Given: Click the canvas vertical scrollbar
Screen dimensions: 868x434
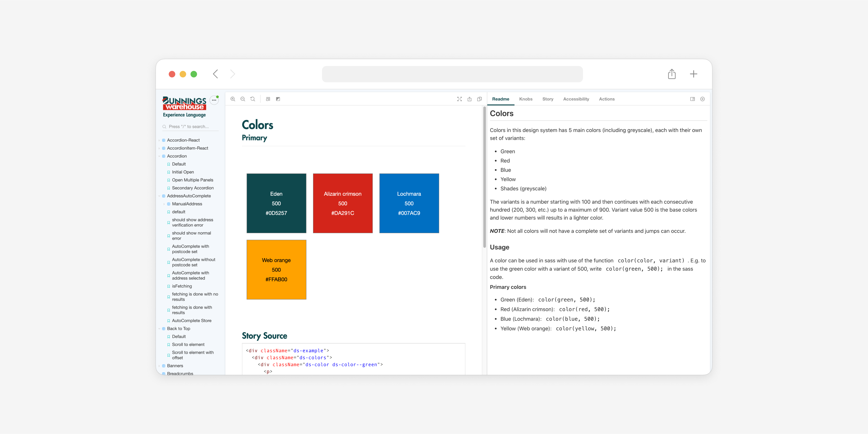Looking at the screenshot, I should 484,177.
